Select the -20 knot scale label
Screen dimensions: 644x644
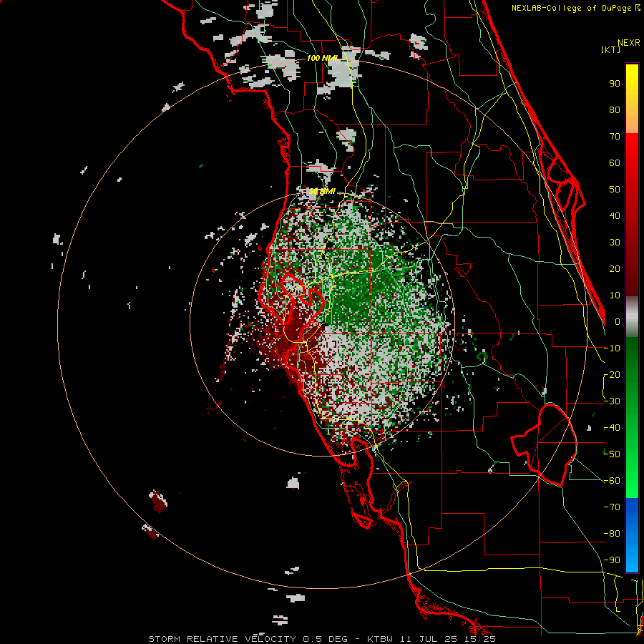pyautogui.click(x=613, y=374)
